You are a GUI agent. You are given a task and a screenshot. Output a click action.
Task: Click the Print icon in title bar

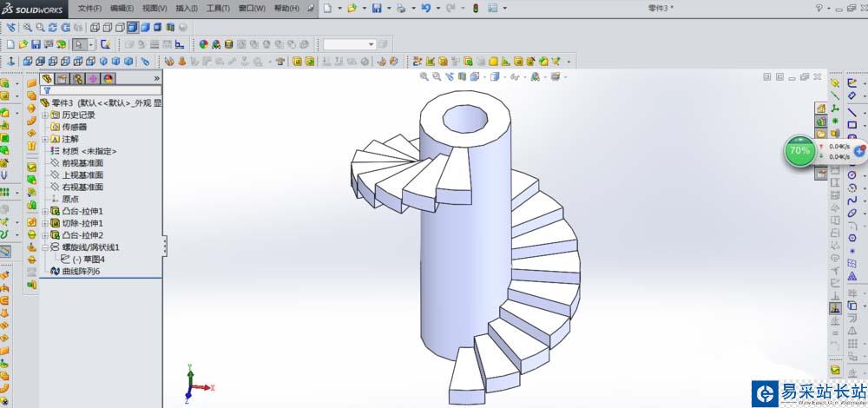coord(401,9)
